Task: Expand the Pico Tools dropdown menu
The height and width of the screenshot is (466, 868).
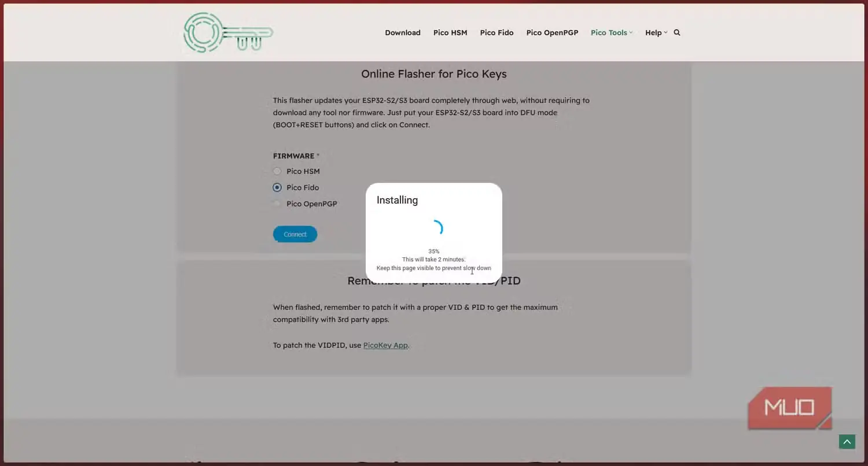Action: [x=612, y=32]
